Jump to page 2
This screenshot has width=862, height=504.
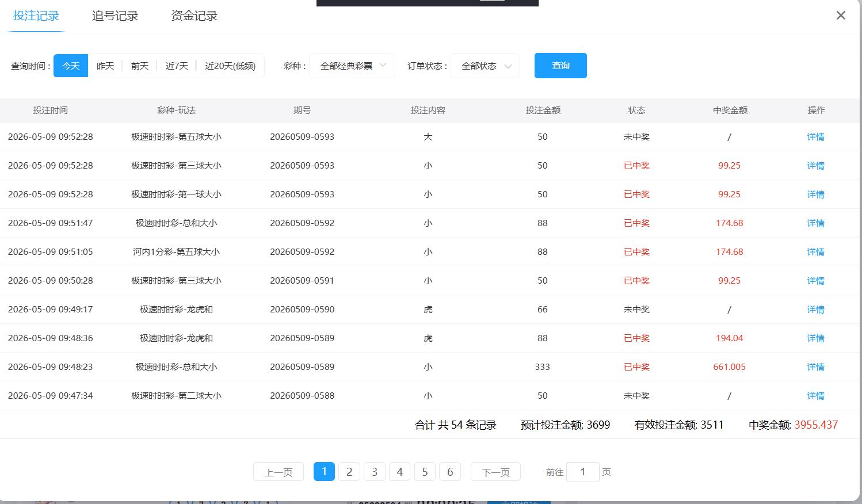[349, 472]
